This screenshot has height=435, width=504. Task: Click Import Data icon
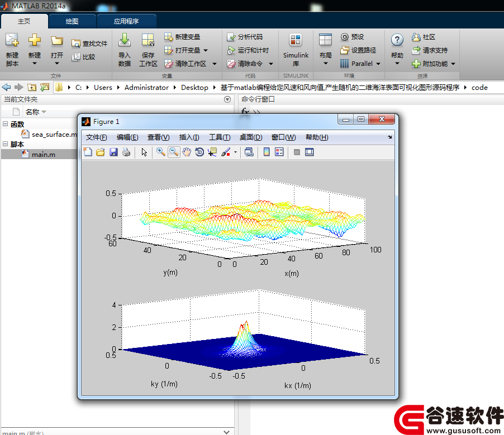click(125, 40)
